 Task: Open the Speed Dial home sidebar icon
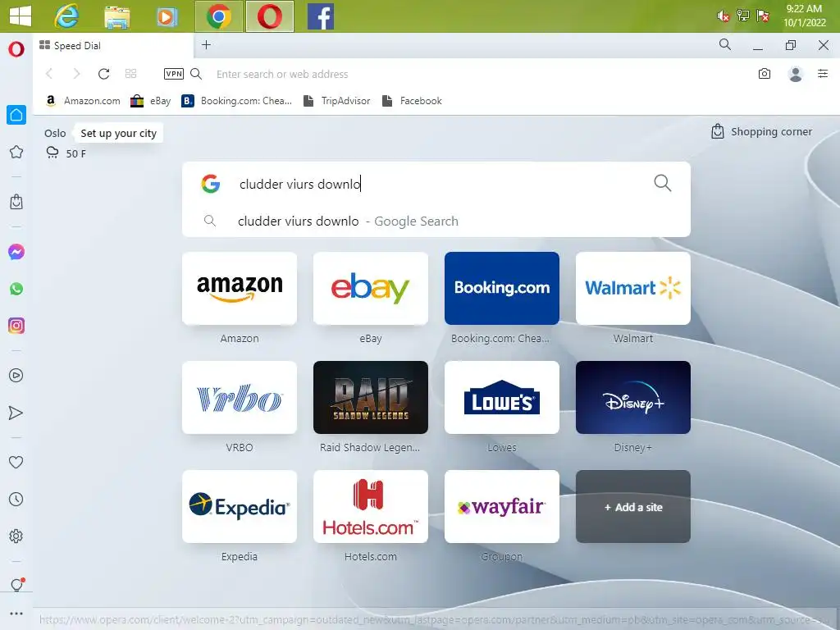(x=16, y=115)
